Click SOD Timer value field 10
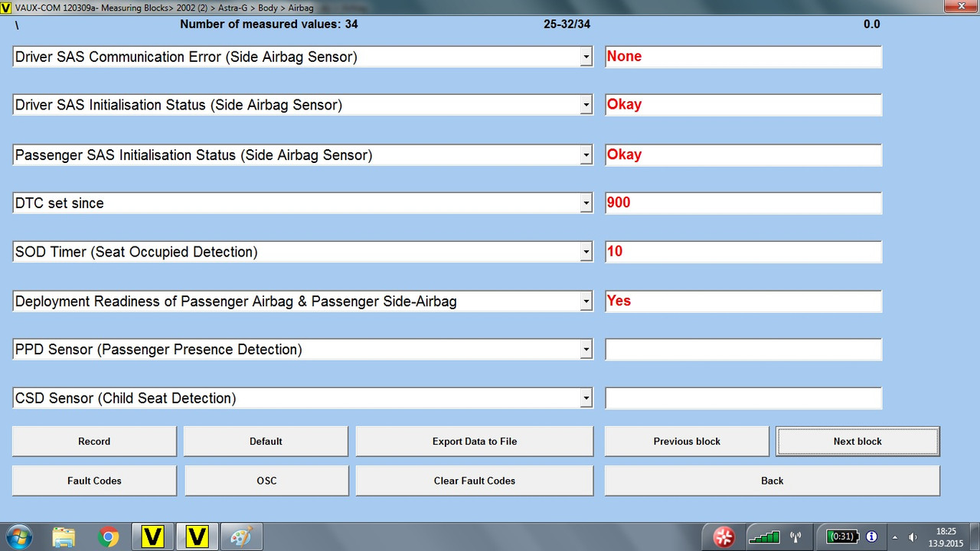 [743, 252]
